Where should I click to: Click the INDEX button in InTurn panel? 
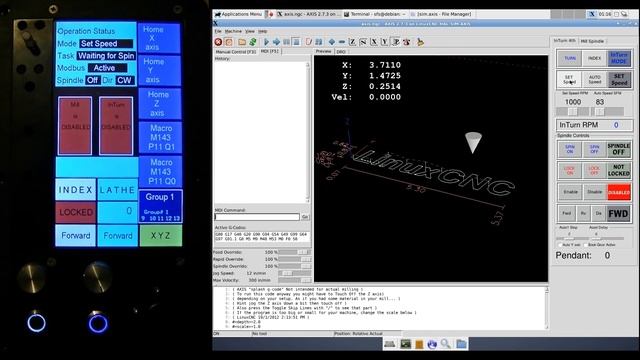594,58
